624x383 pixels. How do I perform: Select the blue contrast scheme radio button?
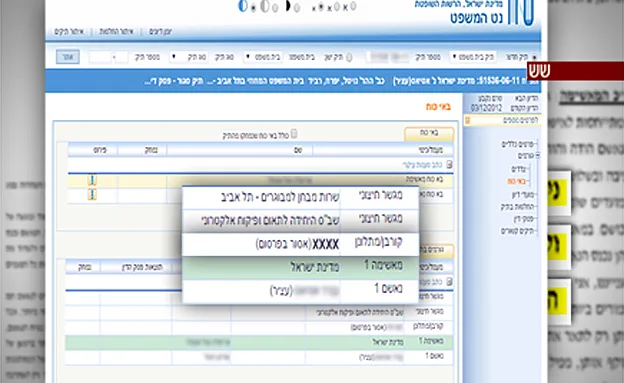(x=254, y=8)
